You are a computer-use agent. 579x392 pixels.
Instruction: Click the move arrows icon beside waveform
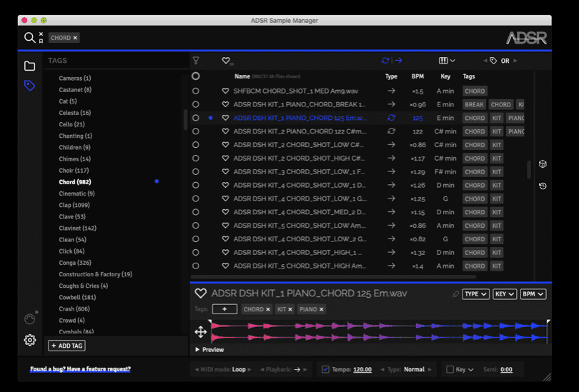tap(201, 331)
